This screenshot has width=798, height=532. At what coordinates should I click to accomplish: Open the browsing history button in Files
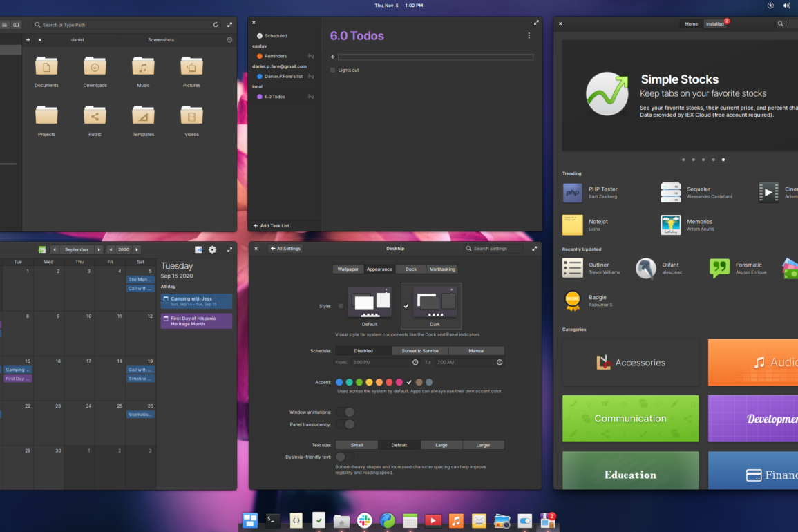tap(229, 40)
